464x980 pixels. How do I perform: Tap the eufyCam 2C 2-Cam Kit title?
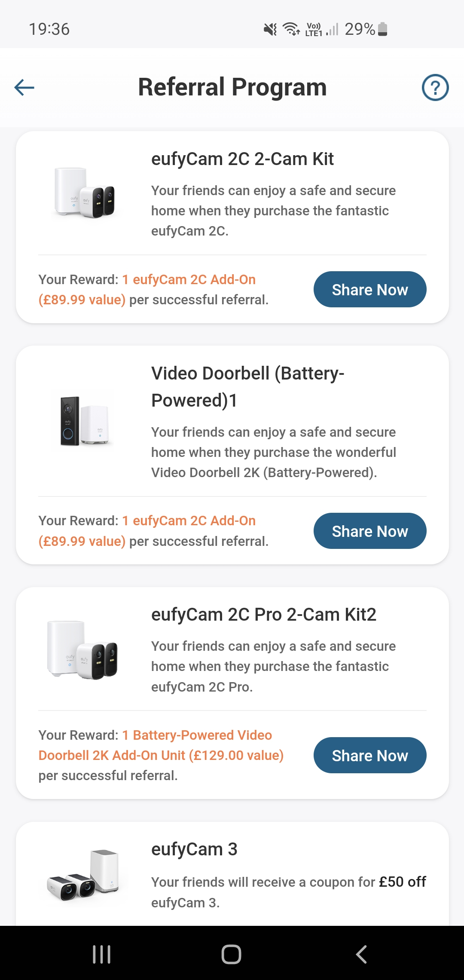click(242, 159)
